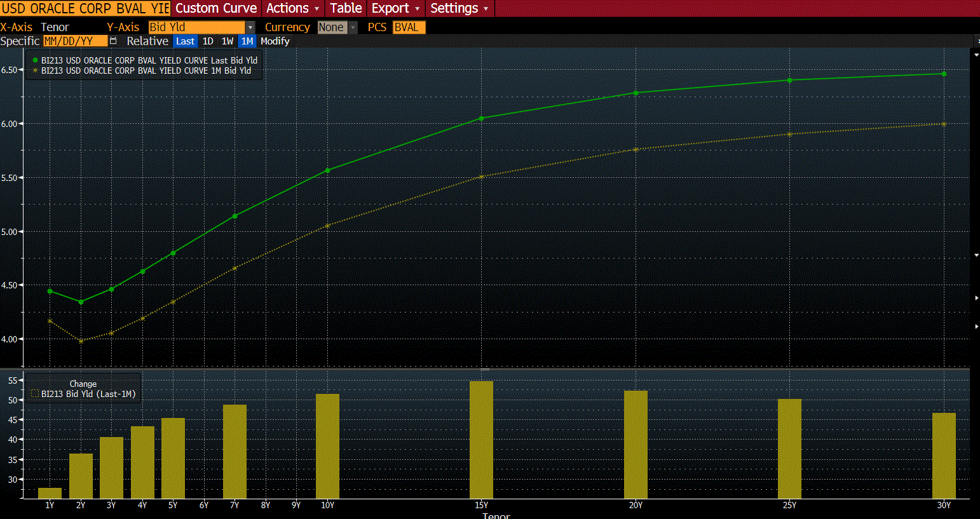Click the green 30Y data point marker

point(944,74)
